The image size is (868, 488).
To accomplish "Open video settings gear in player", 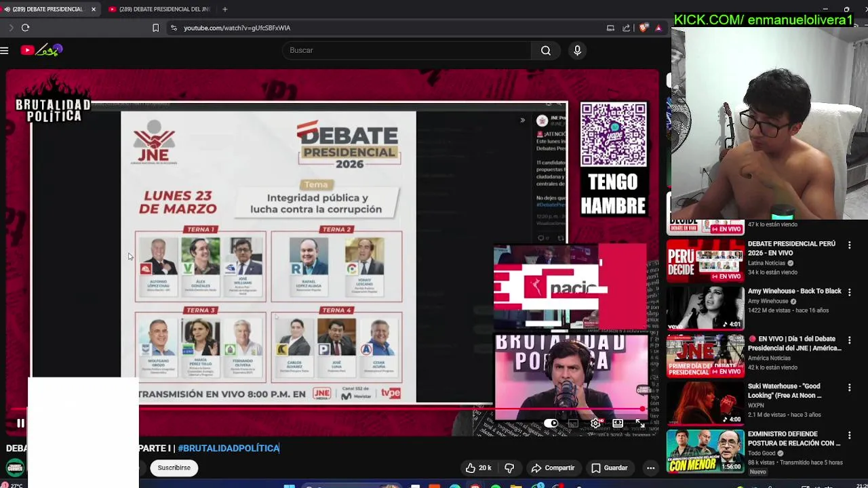I will click(595, 424).
